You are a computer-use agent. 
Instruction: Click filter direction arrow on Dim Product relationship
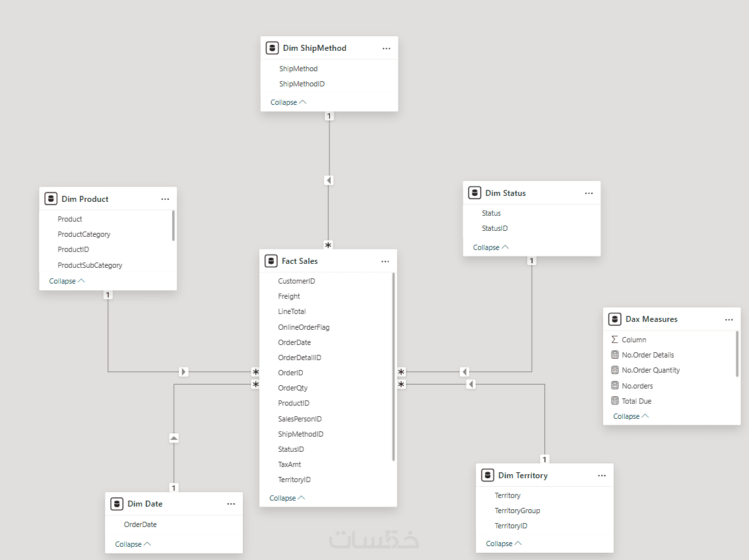point(183,372)
